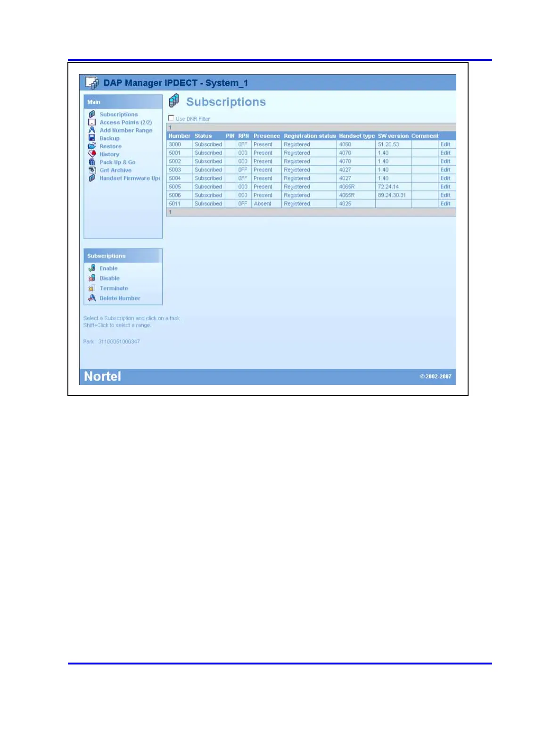Click the Disable subscription icon
This screenshot has width=560, height=747.
pyautogui.click(x=92, y=278)
